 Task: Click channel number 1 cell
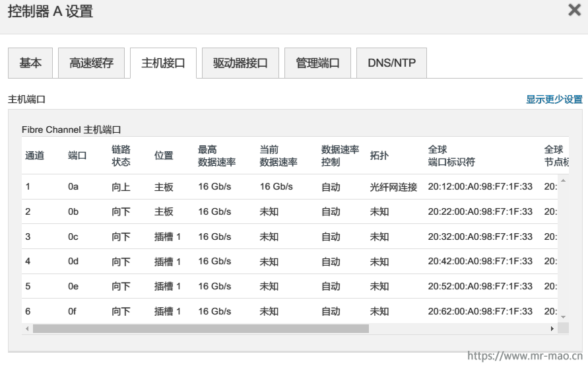28,186
